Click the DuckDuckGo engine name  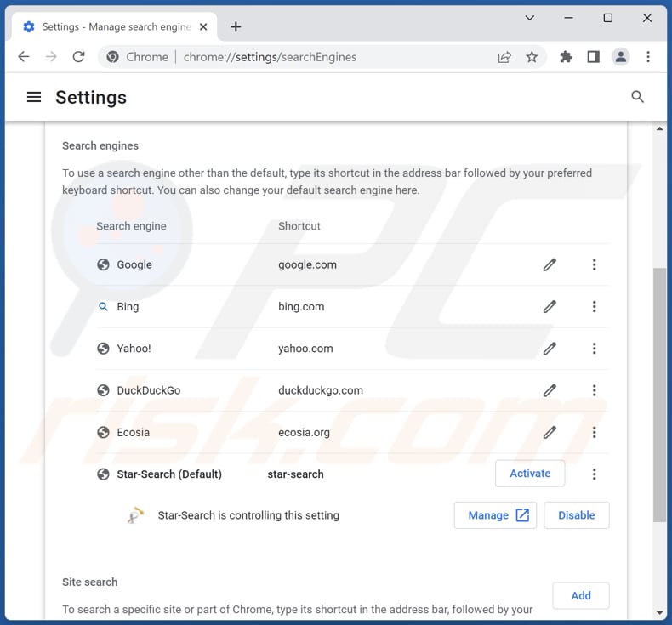149,390
